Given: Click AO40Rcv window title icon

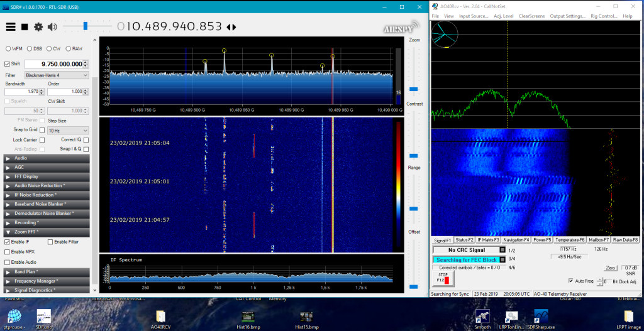Looking at the screenshot, I should [x=435, y=6].
